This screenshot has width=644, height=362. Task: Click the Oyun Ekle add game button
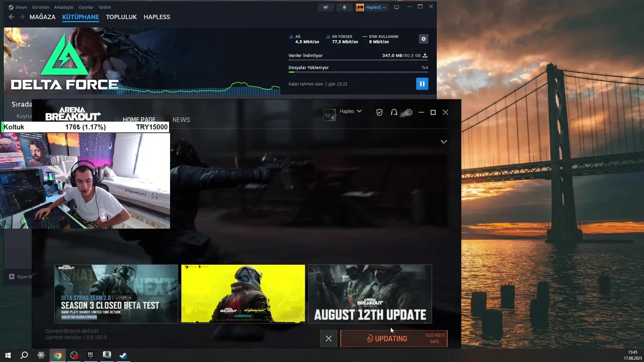point(21,277)
